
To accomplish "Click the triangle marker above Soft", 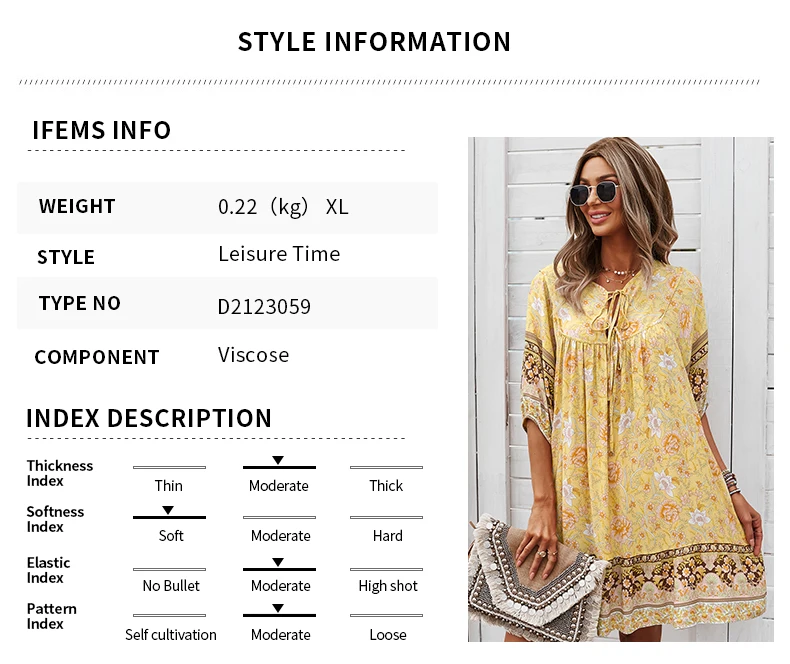I will [x=168, y=510].
